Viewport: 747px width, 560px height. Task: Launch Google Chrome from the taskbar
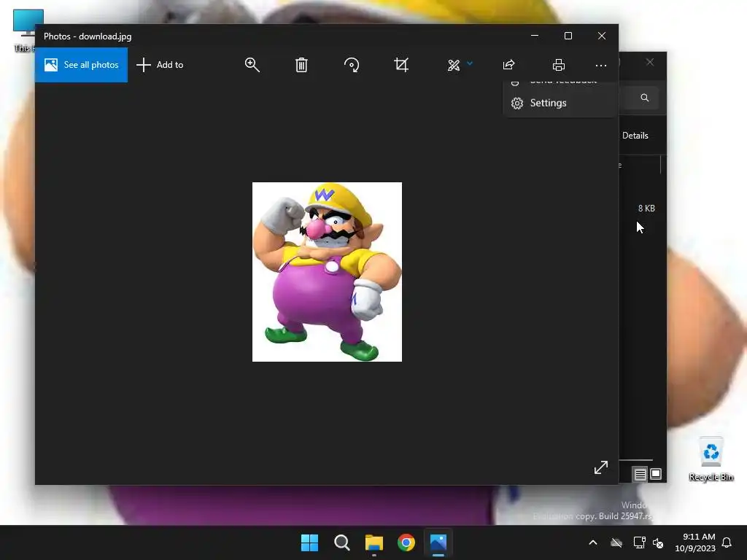pos(406,542)
